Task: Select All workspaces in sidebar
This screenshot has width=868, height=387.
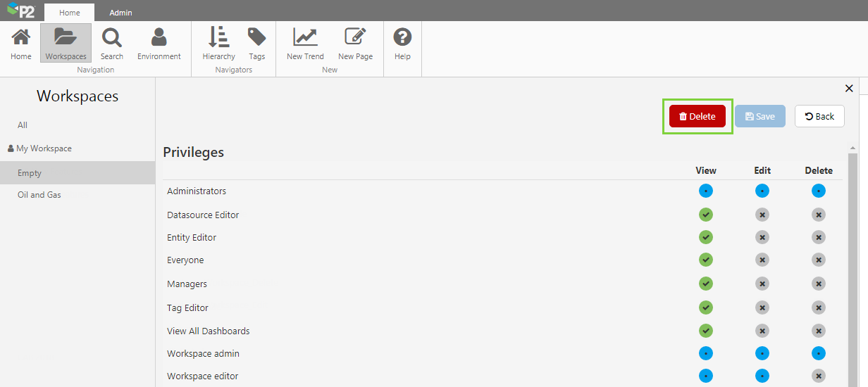Action: tap(23, 125)
